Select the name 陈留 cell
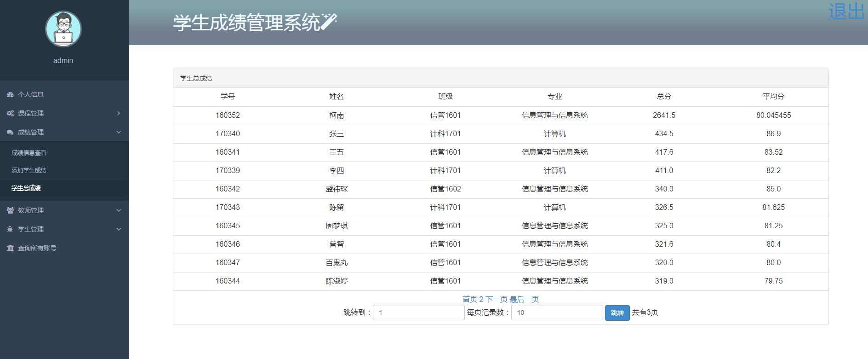868x359 pixels. pos(337,208)
